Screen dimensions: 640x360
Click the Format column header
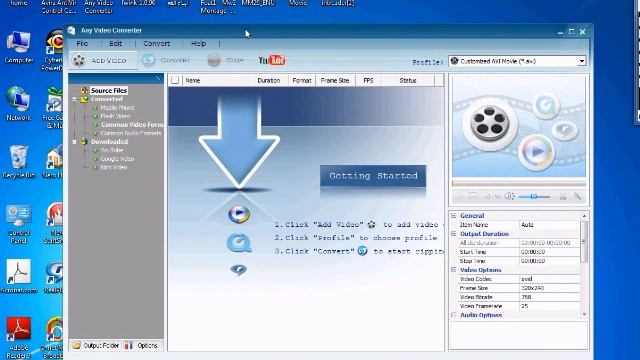pos(302,80)
